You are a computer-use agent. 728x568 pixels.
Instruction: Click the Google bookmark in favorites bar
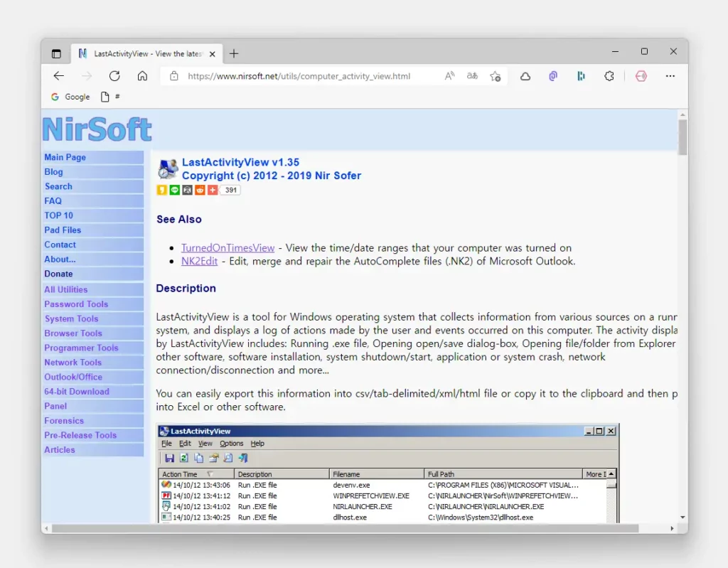click(x=70, y=97)
